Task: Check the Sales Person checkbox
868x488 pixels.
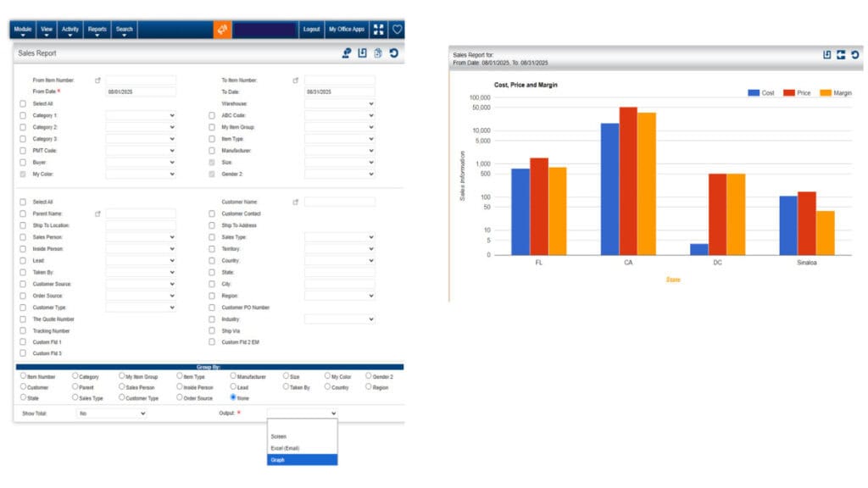Action: click(x=23, y=237)
